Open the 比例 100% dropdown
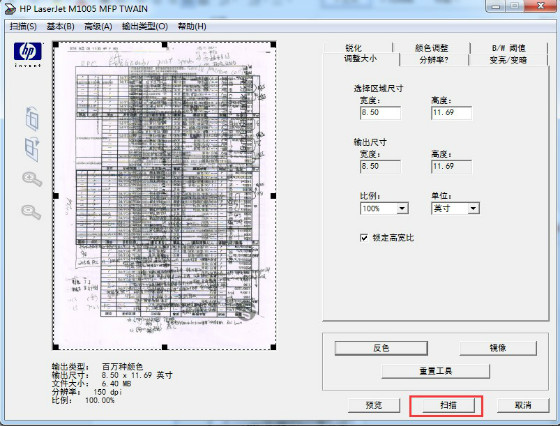 tap(384, 209)
